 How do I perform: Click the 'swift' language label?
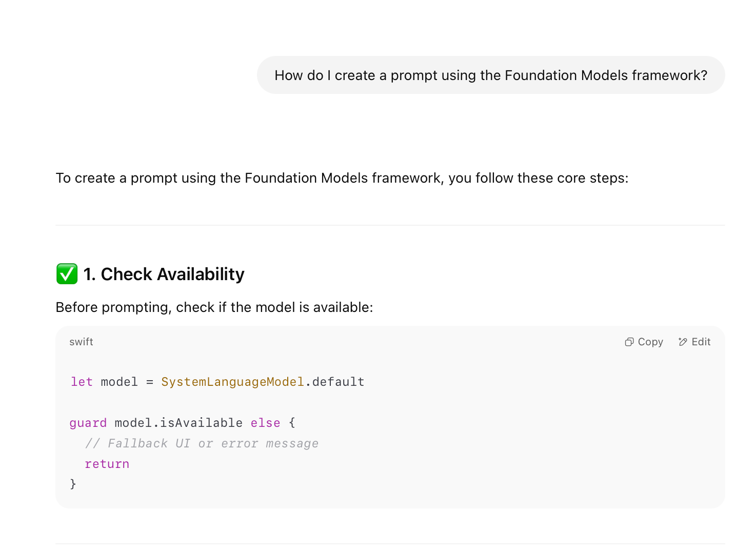click(x=81, y=342)
